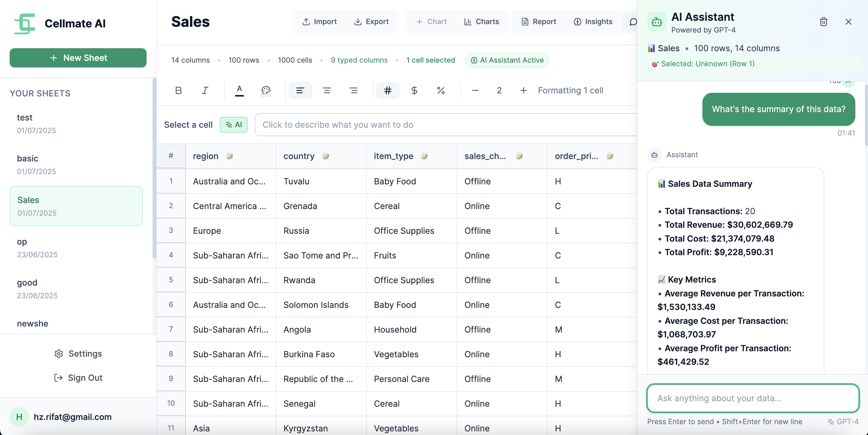Open the Insights panel
Image resolution: width=868 pixels, height=435 pixels.
click(x=593, y=22)
